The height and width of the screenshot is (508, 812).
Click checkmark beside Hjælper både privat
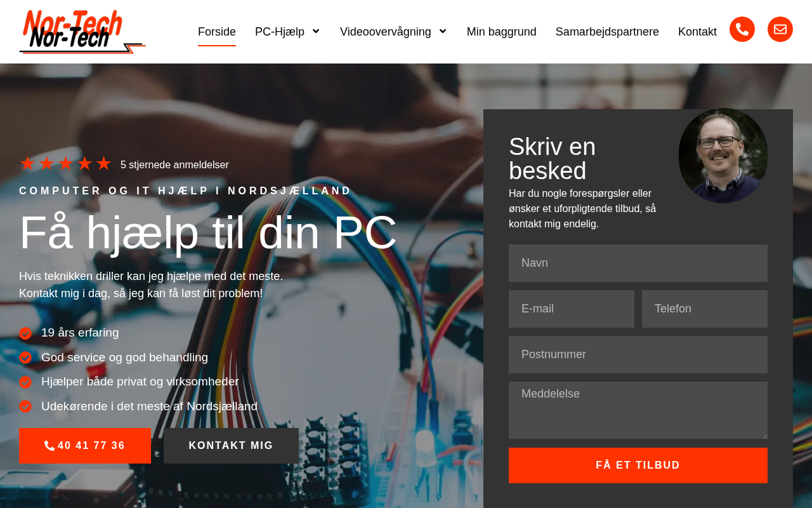tap(25, 382)
